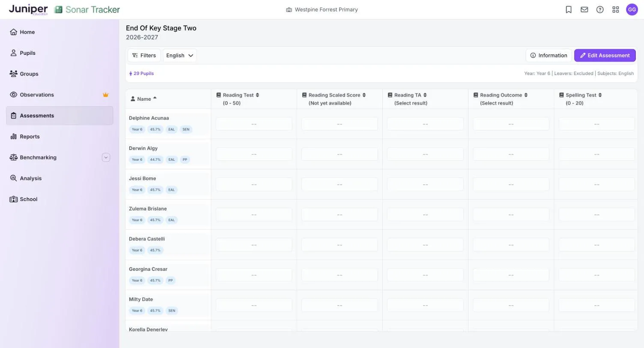Sort the Reading TA column
The image size is (644, 348).
(x=425, y=95)
